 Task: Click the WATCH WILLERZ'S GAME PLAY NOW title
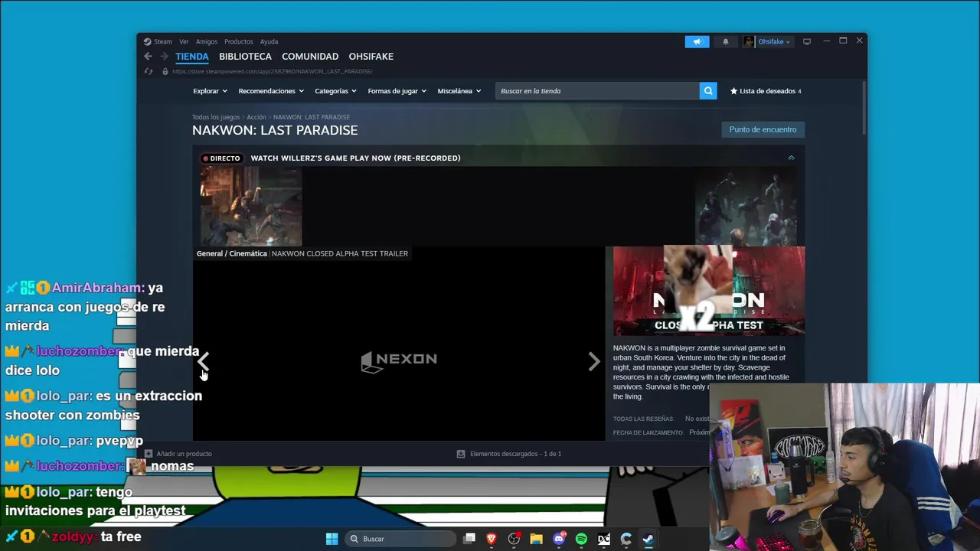[x=355, y=158]
